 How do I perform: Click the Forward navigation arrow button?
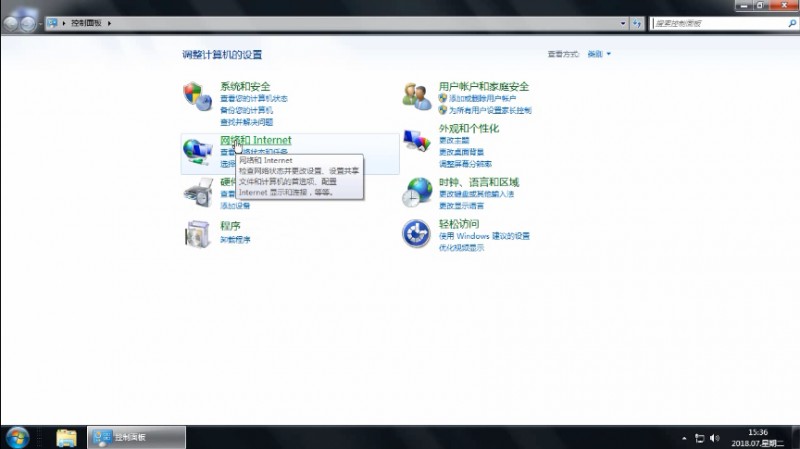pyautogui.click(x=28, y=23)
